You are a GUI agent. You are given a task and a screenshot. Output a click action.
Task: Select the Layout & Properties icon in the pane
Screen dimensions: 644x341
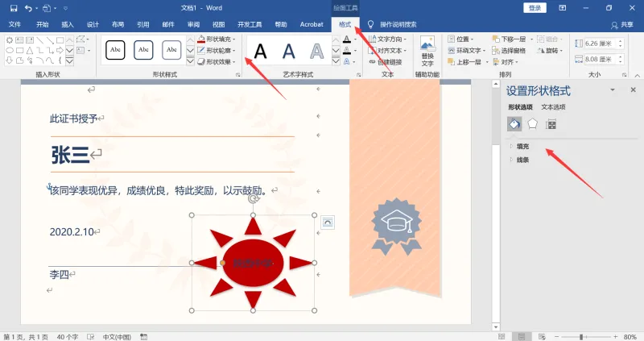[551, 124]
